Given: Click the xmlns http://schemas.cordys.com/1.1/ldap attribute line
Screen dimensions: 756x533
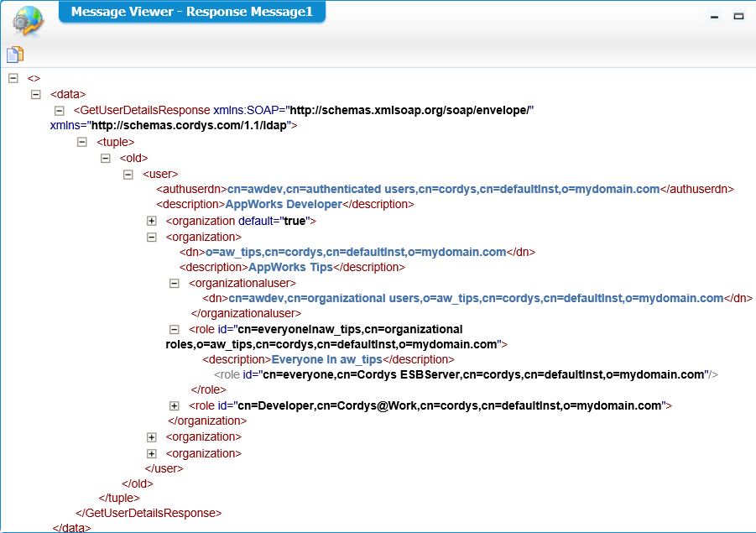Looking at the screenshot, I should [174, 125].
